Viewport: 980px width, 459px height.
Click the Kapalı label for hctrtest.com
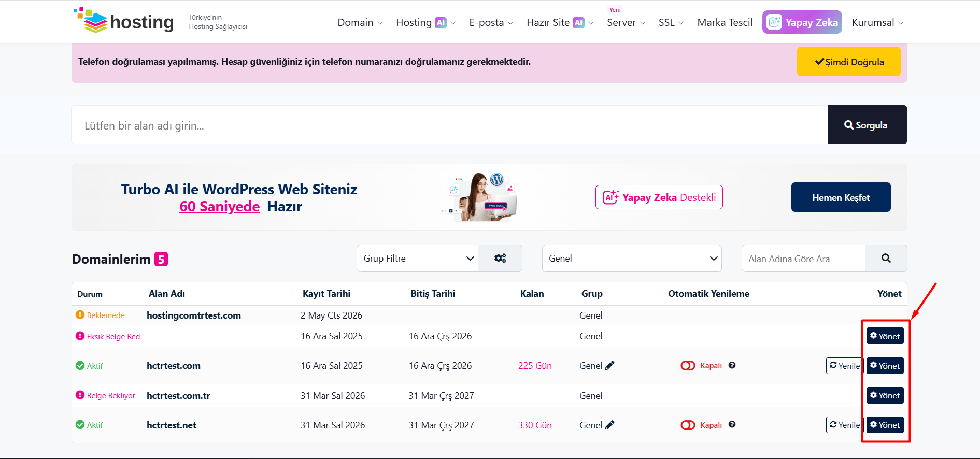coord(711,365)
